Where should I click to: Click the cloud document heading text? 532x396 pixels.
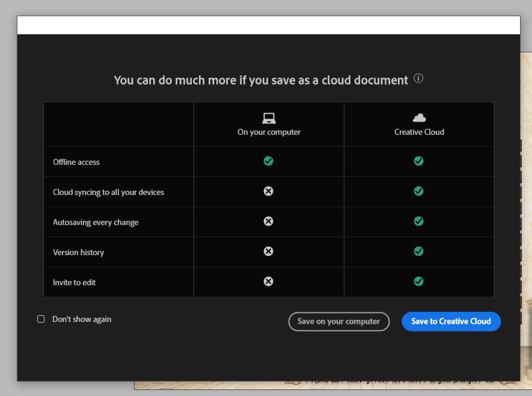(x=261, y=80)
